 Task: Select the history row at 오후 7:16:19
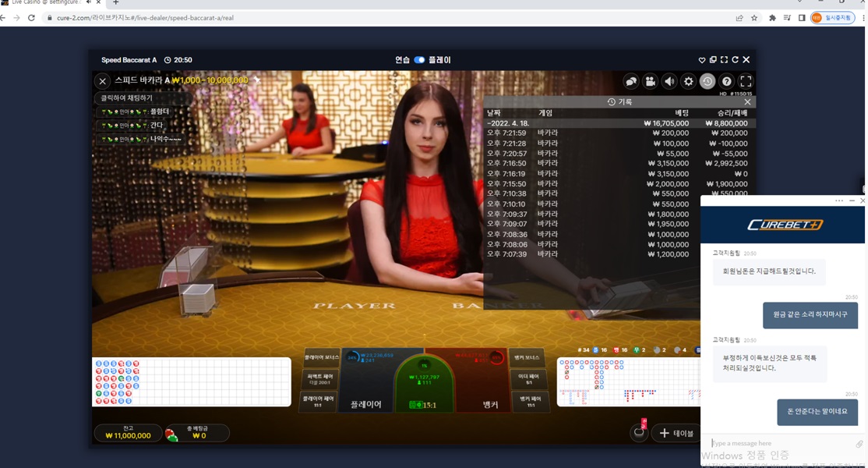[619, 174]
